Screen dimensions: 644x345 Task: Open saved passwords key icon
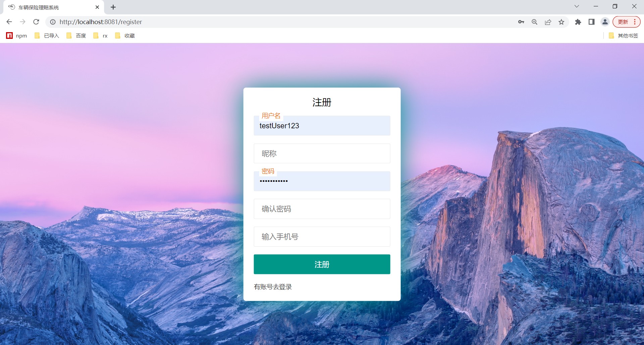coord(521,22)
